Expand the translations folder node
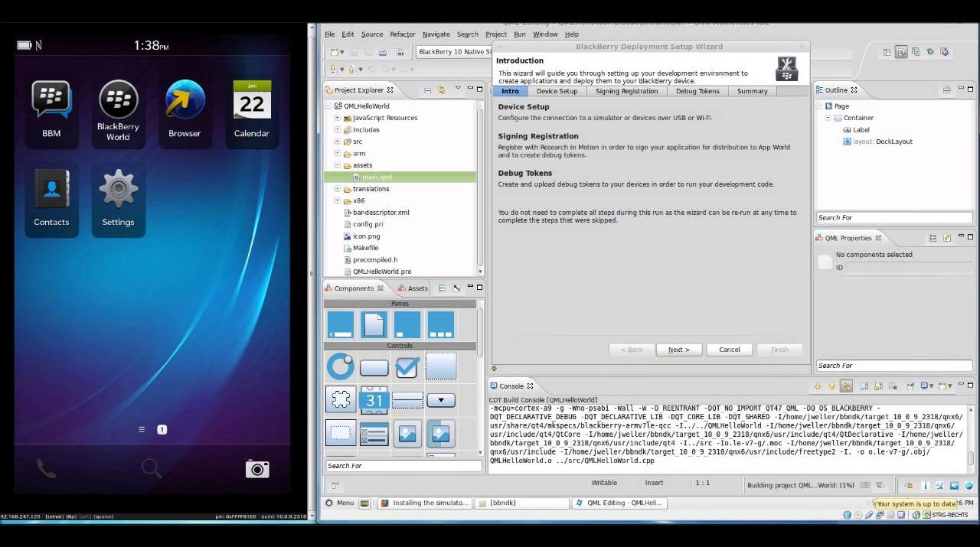The height and width of the screenshot is (547, 980). click(337, 189)
